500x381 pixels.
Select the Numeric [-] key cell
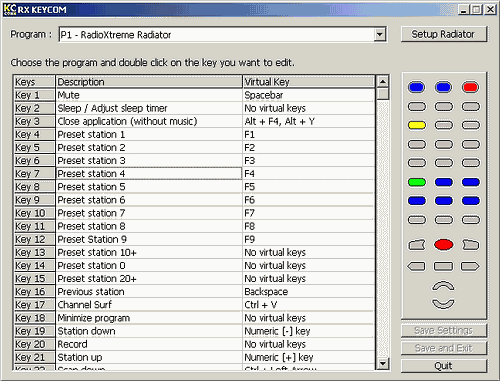308,331
